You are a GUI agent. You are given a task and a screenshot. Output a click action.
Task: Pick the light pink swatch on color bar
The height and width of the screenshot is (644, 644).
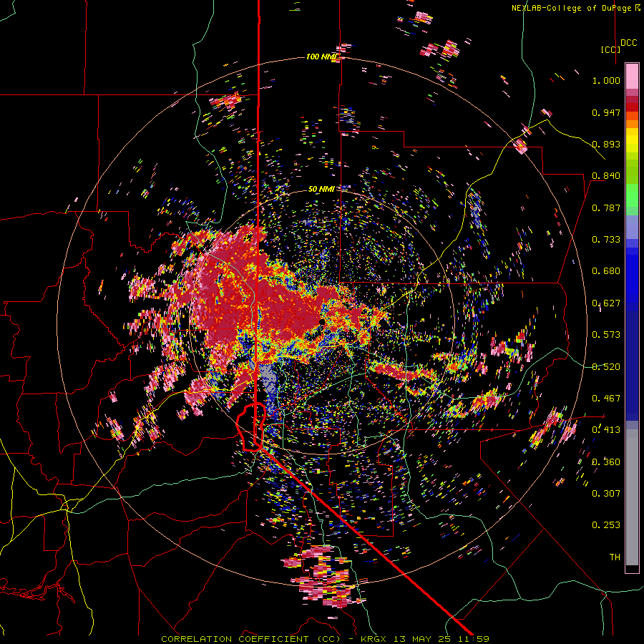[x=632, y=77]
